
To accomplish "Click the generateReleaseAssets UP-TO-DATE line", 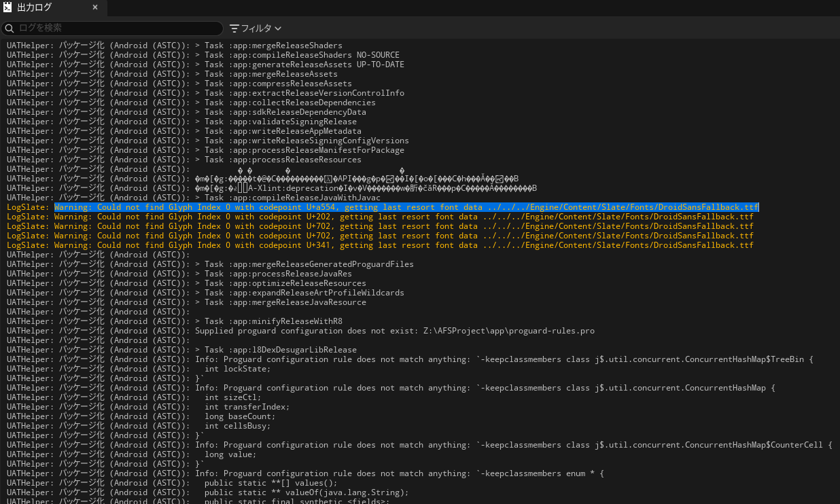I will [205, 65].
